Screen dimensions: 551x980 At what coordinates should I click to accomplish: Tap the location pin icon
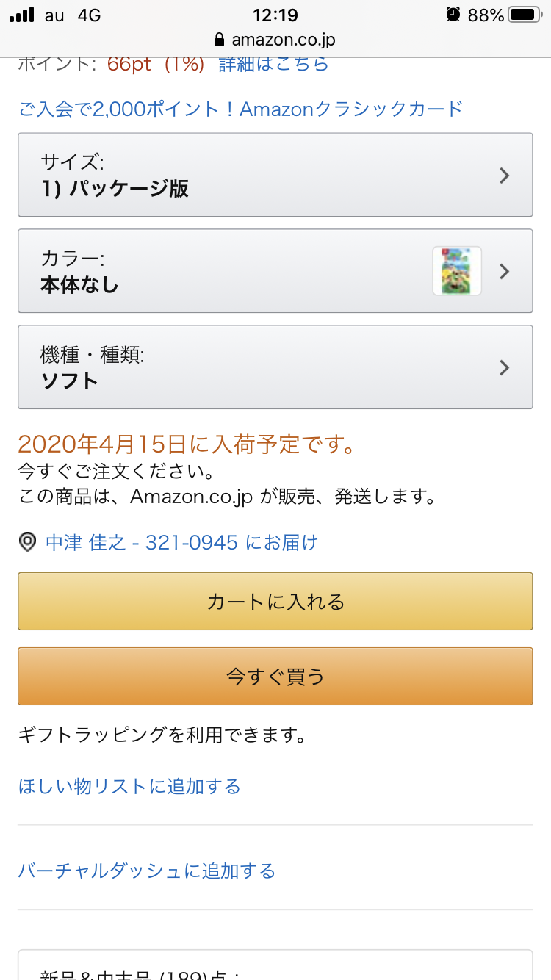[27, 543]
